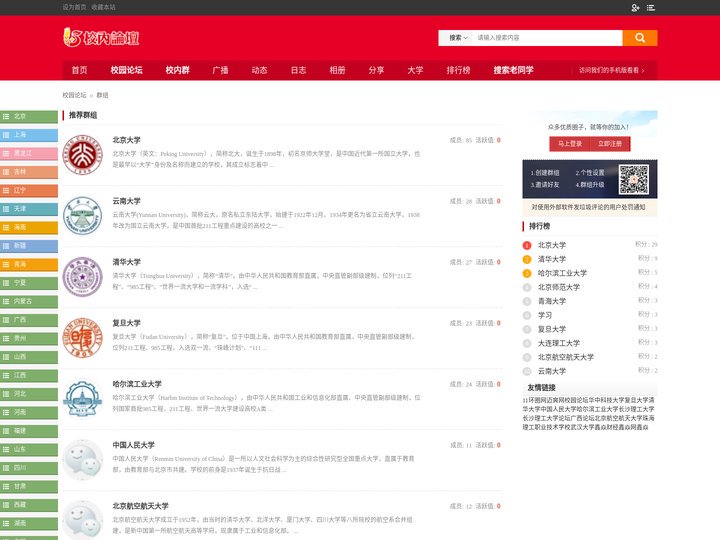Image resolution: width=720 pixels, height=540 pixels.
Task: Open 青海大学 in ranking list
Action: click(552, 302)
